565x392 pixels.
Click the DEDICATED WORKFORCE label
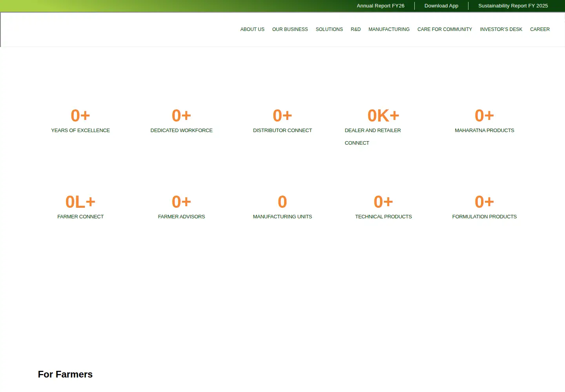pos(181,131)
